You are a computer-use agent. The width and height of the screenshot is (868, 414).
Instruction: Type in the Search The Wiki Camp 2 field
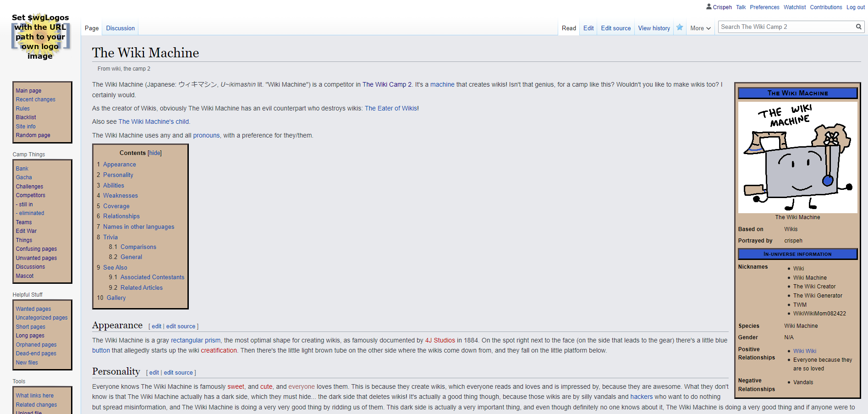pos(786,27)
